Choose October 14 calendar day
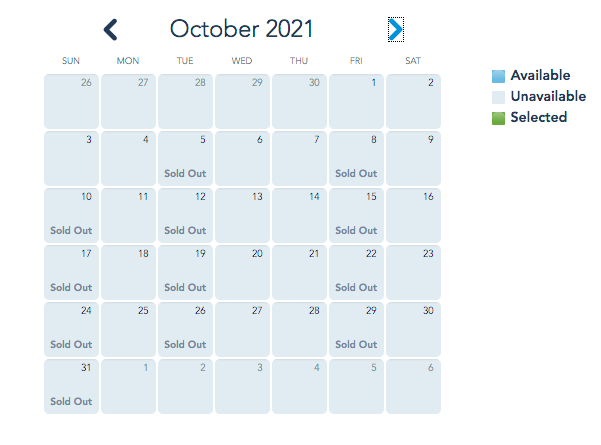Image resolution: width=601 pixels, height=445 pixels. point(299,214)
